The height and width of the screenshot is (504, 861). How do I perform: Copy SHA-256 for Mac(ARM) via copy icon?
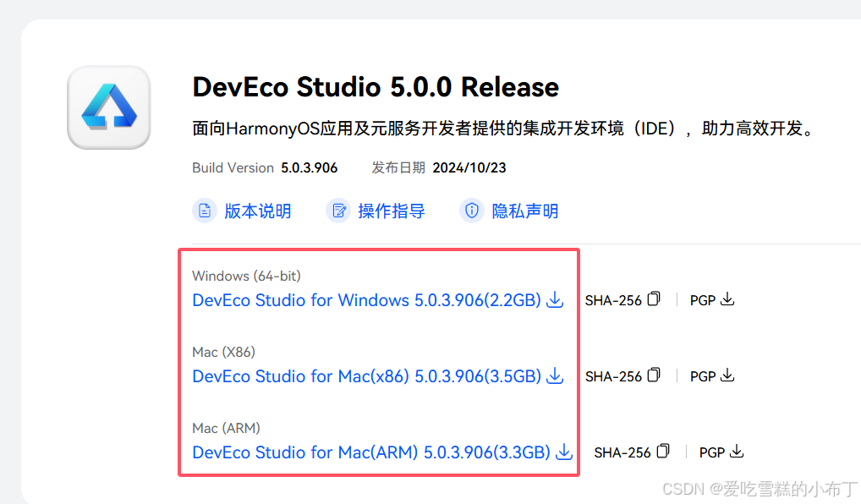pos(663,451)
